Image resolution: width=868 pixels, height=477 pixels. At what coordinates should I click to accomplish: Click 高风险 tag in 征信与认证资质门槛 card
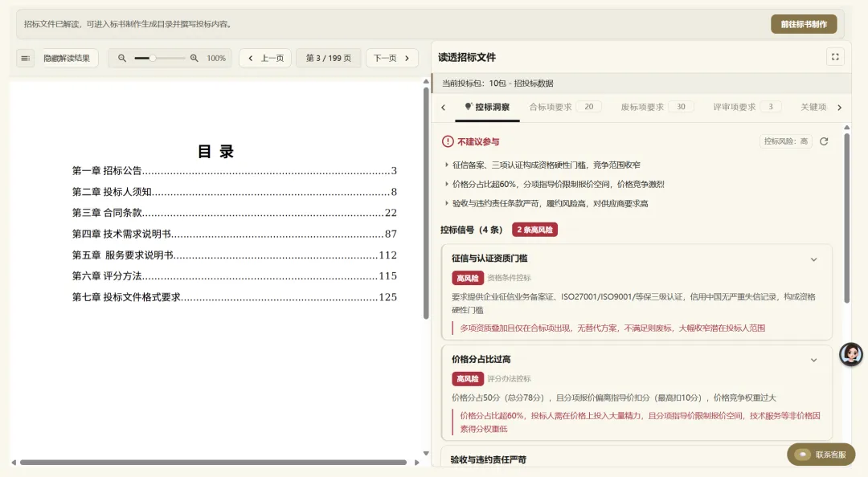(x=468, y=278)
